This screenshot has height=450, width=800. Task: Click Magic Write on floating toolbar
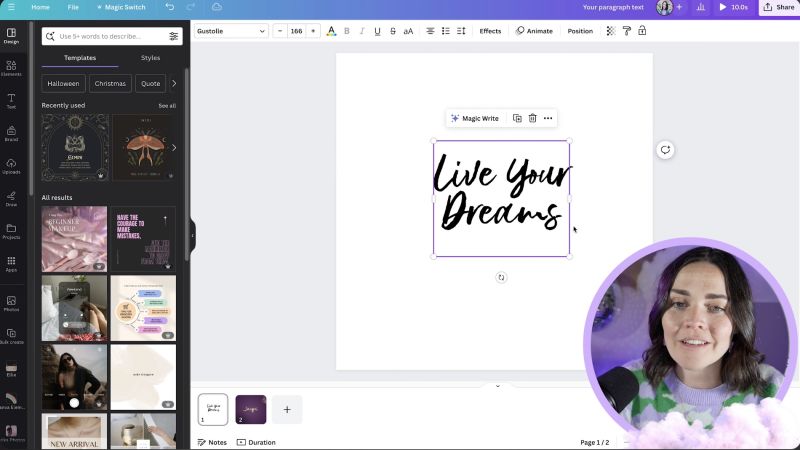474,118
